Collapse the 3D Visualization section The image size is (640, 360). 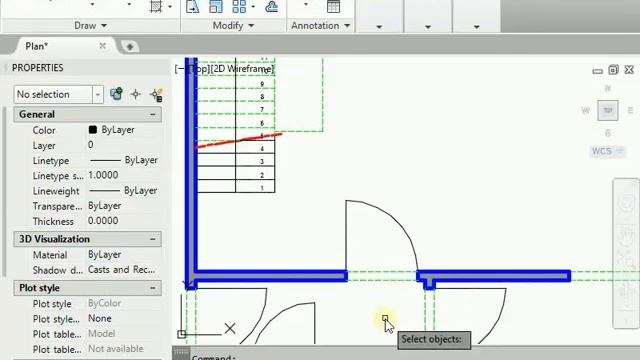tap(153, 239)
